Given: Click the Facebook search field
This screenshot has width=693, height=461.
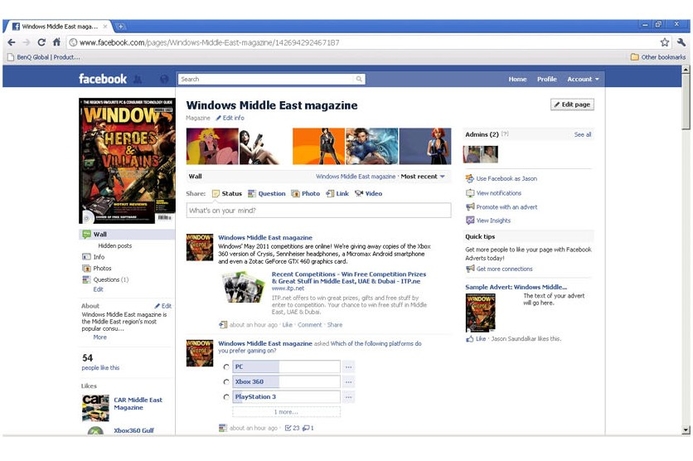Looking at the screenshot, I should [267, 79].
